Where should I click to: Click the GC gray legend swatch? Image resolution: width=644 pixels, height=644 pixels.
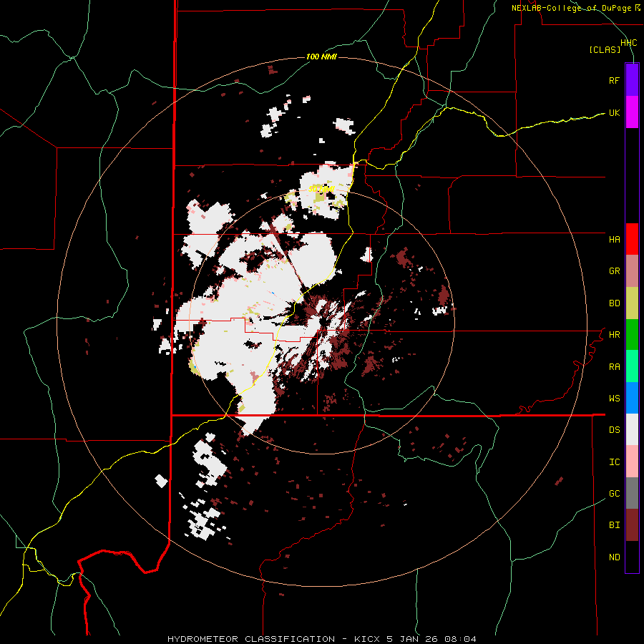click(x=632, y=493)
